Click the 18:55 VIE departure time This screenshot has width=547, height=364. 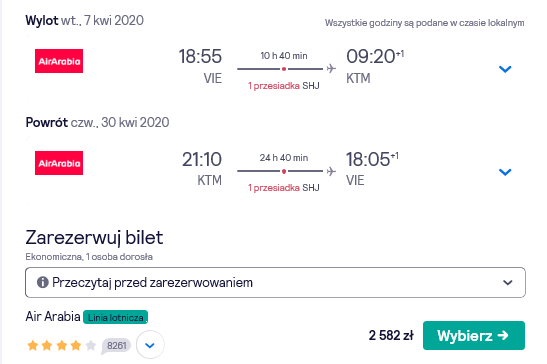point(200,66)
